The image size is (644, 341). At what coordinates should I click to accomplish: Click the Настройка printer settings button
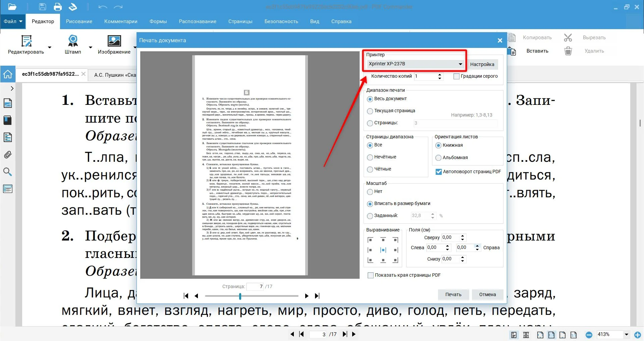point(482,64)
